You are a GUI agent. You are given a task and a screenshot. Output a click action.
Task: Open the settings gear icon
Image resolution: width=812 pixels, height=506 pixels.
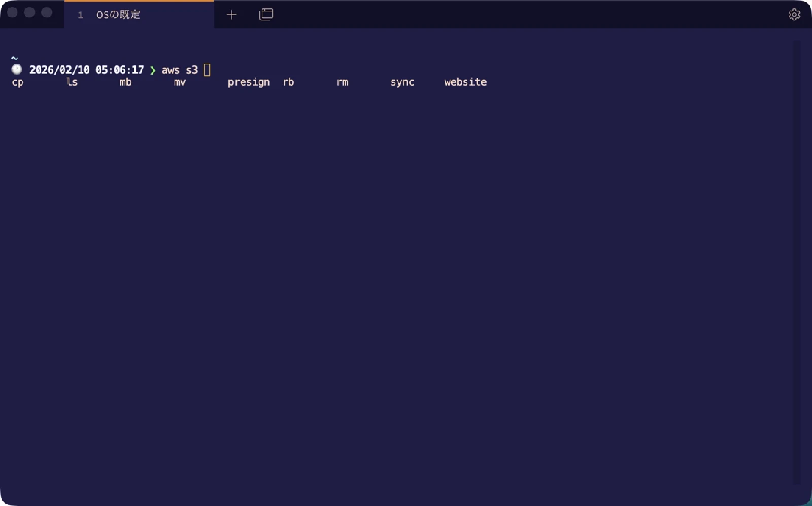794,15
